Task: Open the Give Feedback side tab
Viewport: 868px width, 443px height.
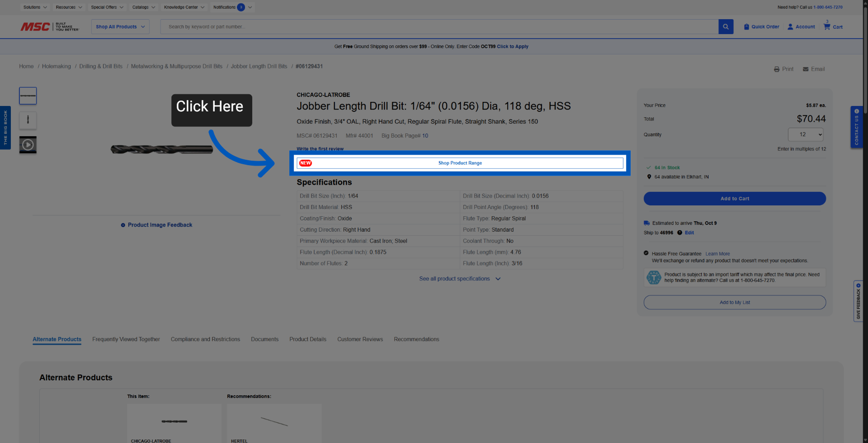Action: click(x=858, y=301)
